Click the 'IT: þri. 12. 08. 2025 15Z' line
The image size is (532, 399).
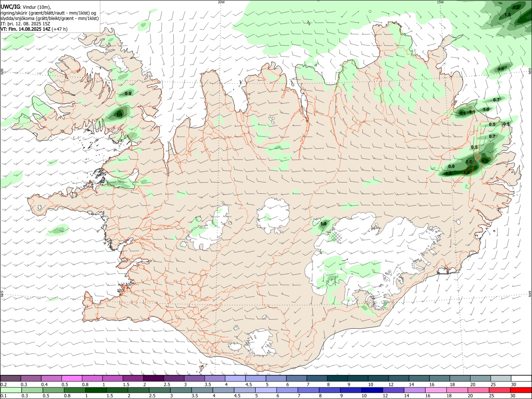[25, 24]
